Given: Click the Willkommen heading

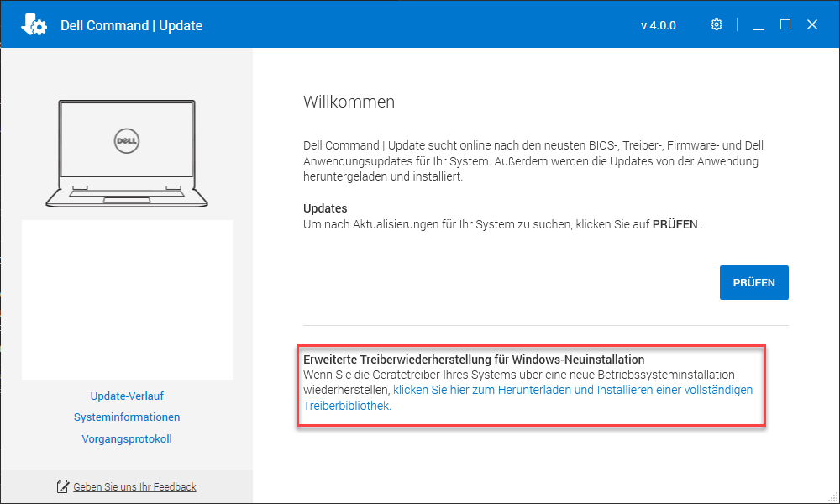Looking at the screenshot, I should (349, 102).
